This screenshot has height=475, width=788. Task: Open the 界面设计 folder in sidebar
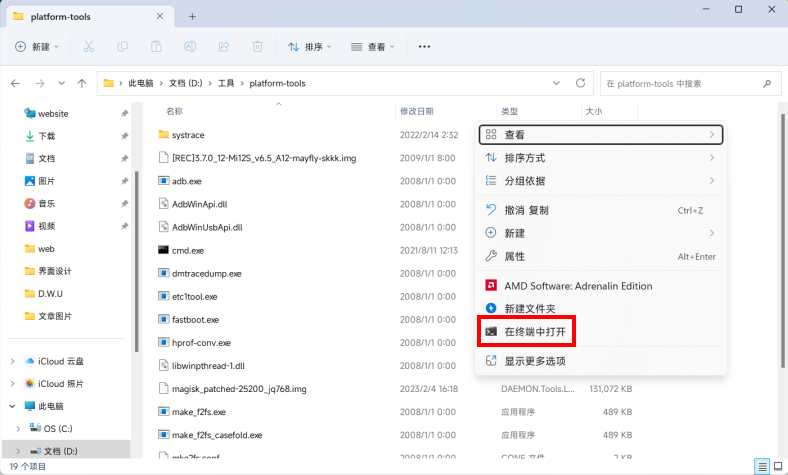[x=55, y=271]
